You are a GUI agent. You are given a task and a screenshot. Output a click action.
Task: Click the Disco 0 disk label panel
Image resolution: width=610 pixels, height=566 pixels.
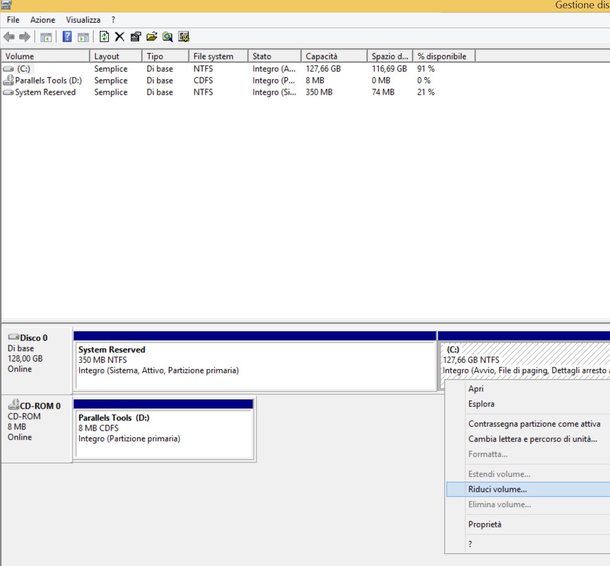pyautogui.click(x=37, y=360)
